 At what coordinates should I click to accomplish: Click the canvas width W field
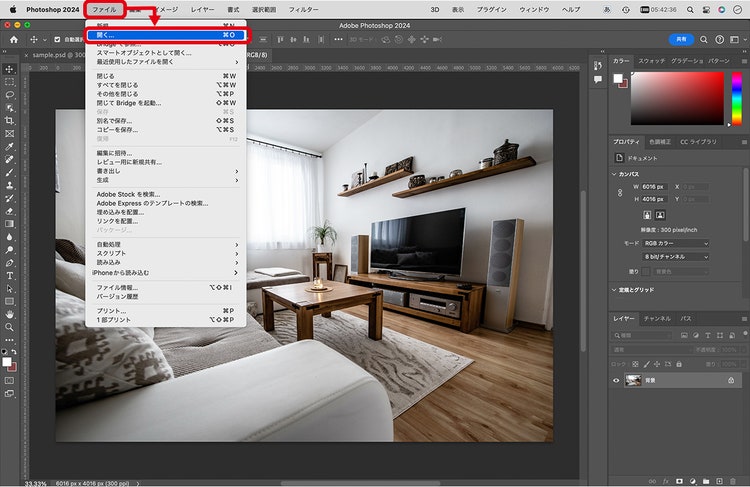[x=654, y=187]
